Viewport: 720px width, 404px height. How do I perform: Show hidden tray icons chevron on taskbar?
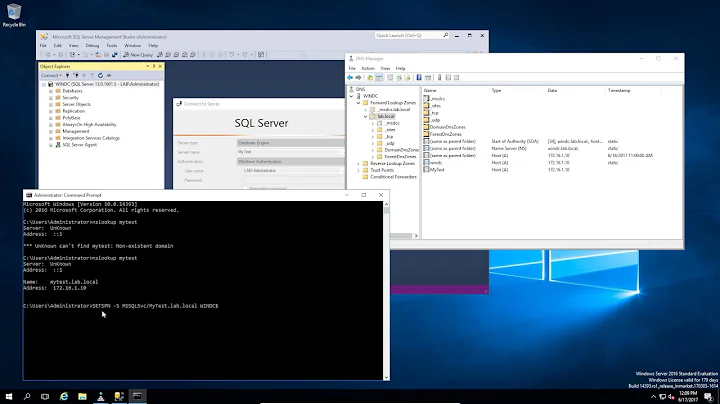[x=653, y=397]
